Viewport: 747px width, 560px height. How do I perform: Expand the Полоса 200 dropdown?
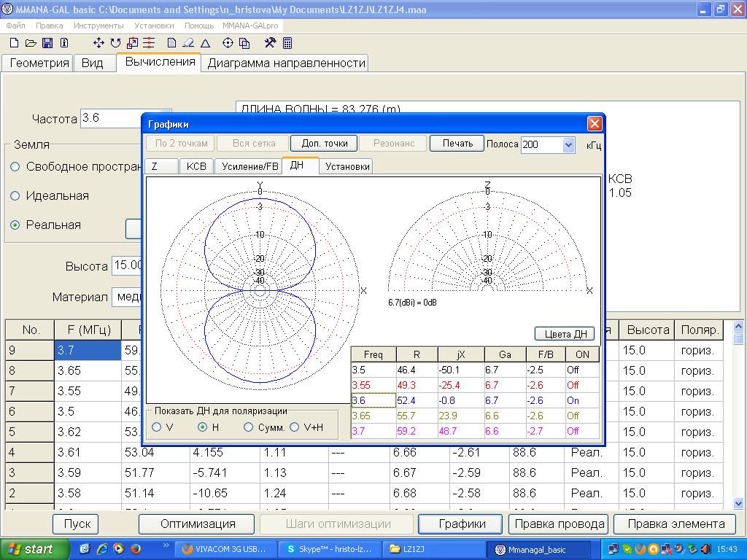(x=569, y=144)
